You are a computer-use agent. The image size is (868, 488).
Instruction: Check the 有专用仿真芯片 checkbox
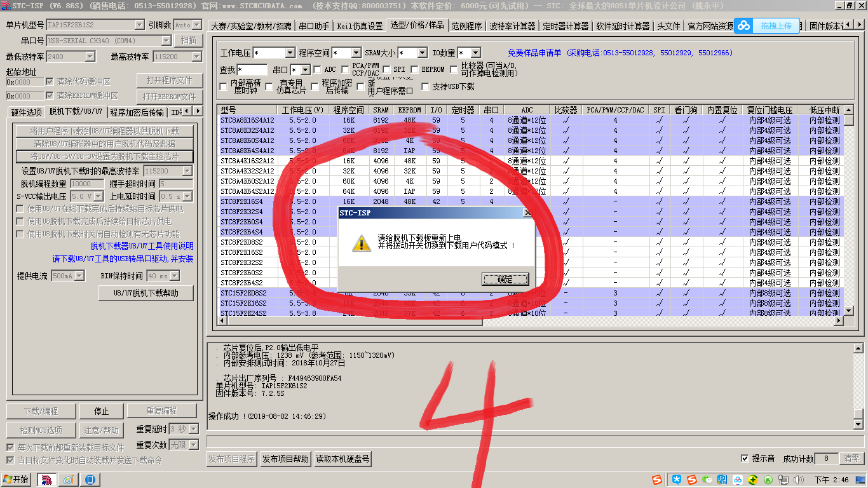pos(269,86)
